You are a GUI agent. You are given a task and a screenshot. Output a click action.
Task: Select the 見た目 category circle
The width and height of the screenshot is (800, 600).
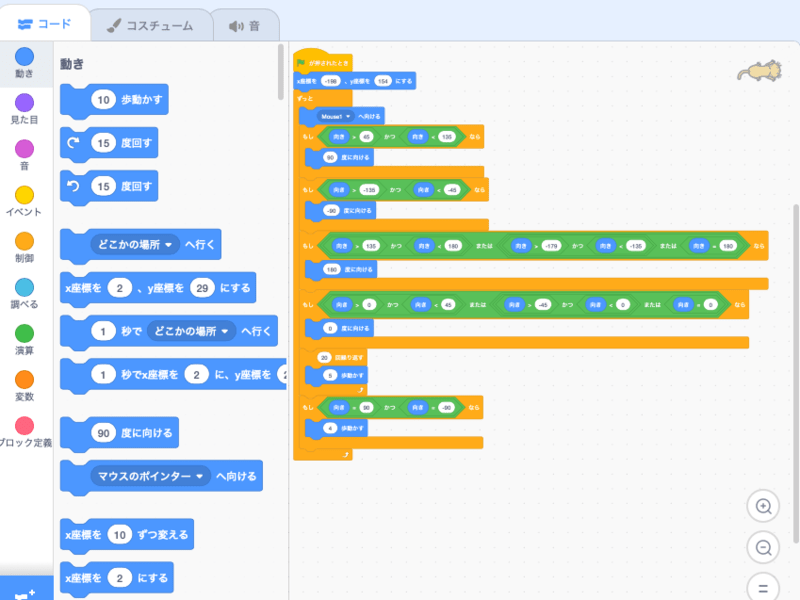[25, 102]
